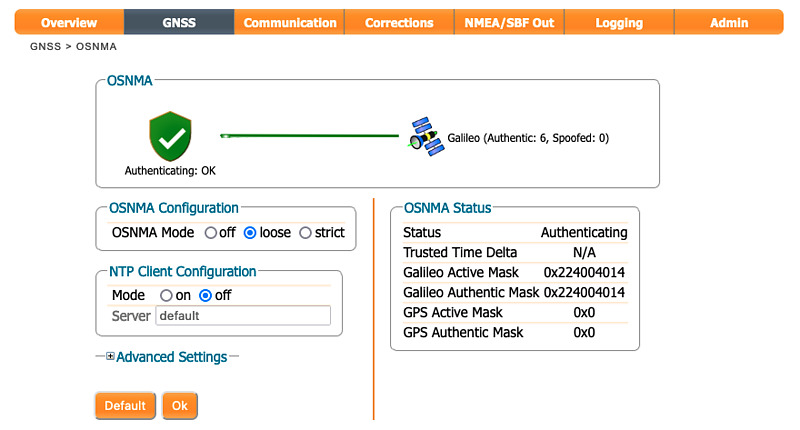Click the NTP Server input field
Viewport: 800px width, 430px height.
point(243,316)
